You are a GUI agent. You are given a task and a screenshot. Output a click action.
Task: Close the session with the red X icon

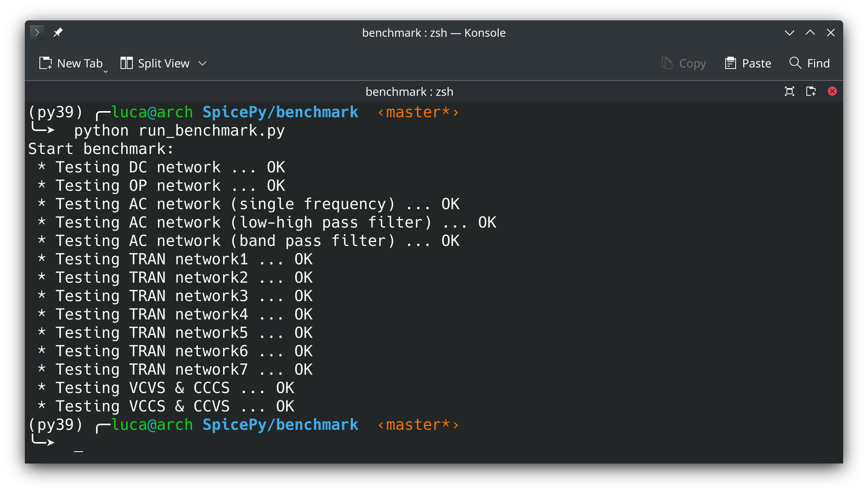[832, 91]
